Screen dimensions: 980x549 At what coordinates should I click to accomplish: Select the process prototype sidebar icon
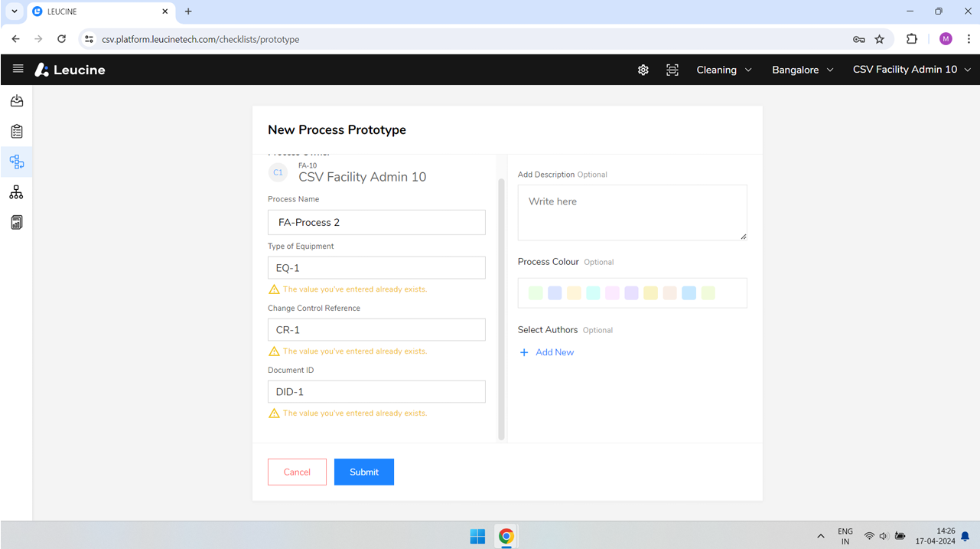(17, 162)
